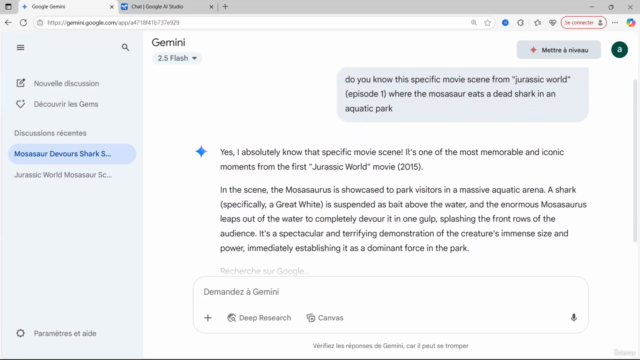Open the account avatar menu
This screenshot has height=360, width=640.
pyautogui.click(x=619, y=50)
